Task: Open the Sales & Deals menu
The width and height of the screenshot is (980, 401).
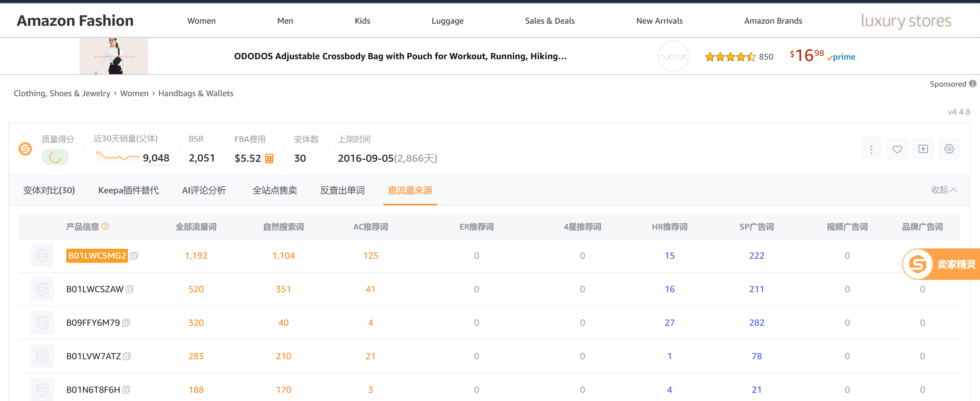Action: pos(549,21)
